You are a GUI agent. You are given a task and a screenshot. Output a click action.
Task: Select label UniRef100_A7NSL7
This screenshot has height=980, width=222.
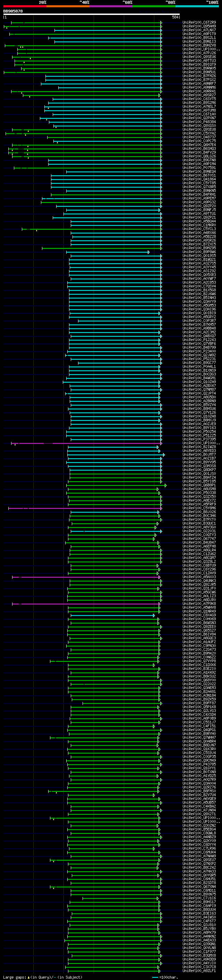pyautogui.click(x=199, y=106)
